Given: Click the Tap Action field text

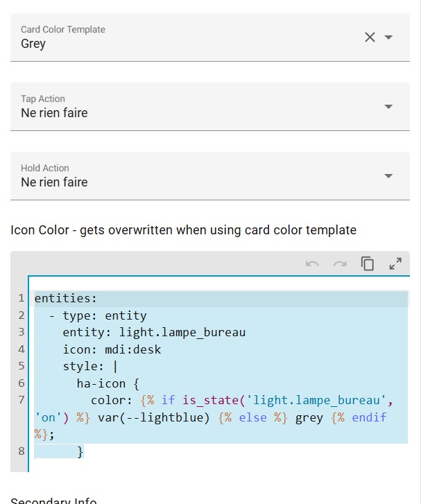Looking at the screenshot, I should point(54,113).
